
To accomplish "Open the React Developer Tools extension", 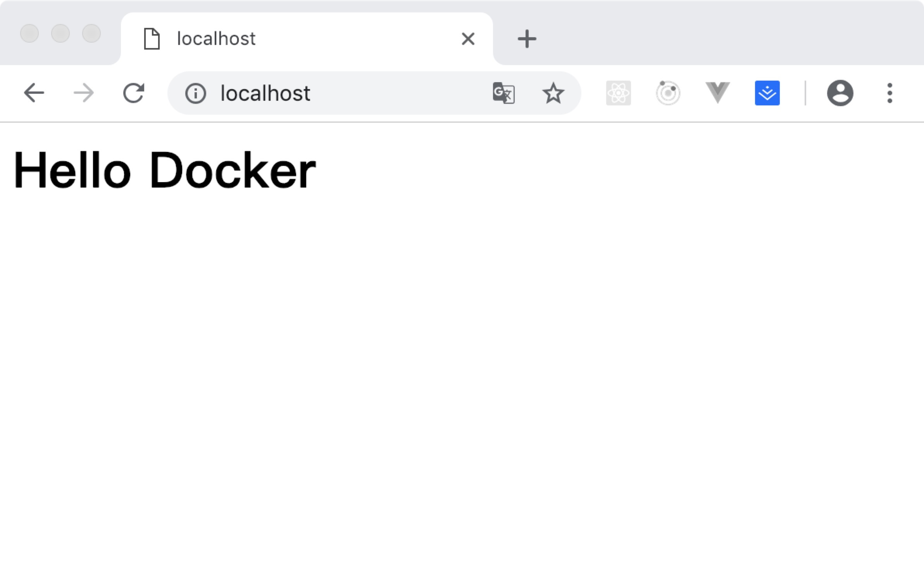I will pos(618,93).
